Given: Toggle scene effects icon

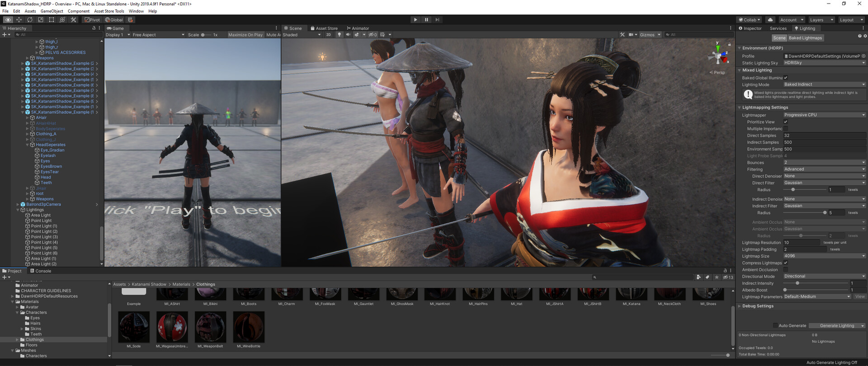Looking at the screenshot, I should [357, 35].
